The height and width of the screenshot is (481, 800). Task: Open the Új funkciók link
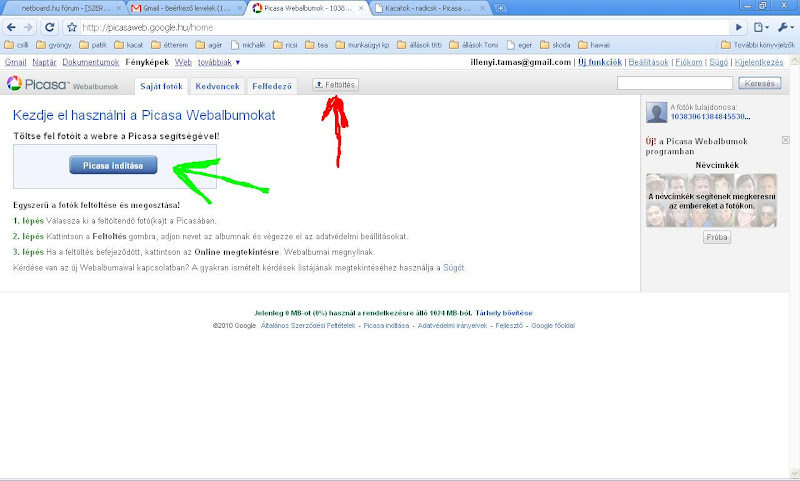[600, 62]
